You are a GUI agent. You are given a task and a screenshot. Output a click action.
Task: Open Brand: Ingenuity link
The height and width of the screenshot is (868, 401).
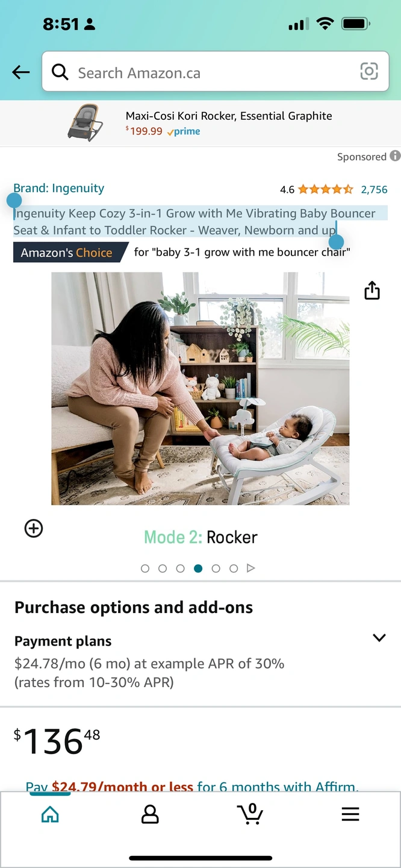[x=59, y=188]
